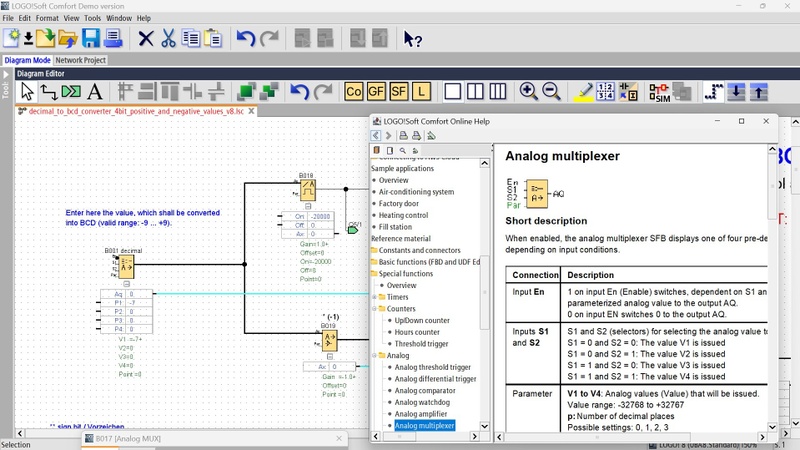Collapse the B001 decimal block parameter box
This screenshot has width=800, height=450.
tap(126, 284)
